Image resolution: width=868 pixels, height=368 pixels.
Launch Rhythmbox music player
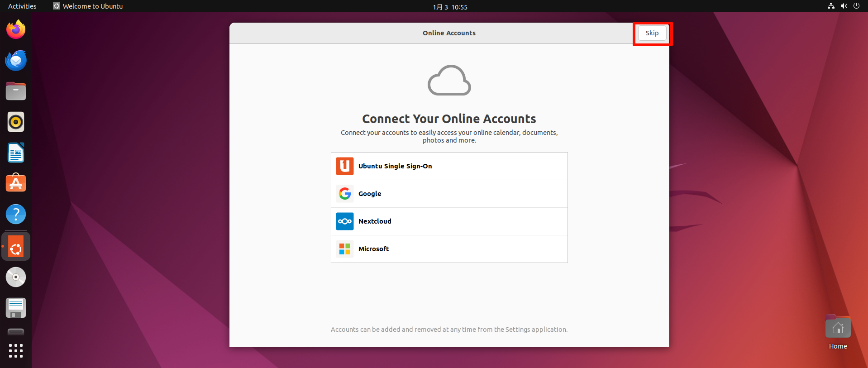pyautogui.click(x=16, y=122)
